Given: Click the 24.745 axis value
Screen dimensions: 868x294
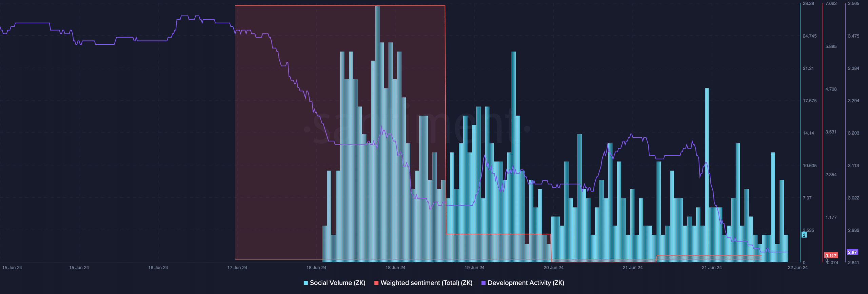Looking at the screenshot, I should coord(810,36).
